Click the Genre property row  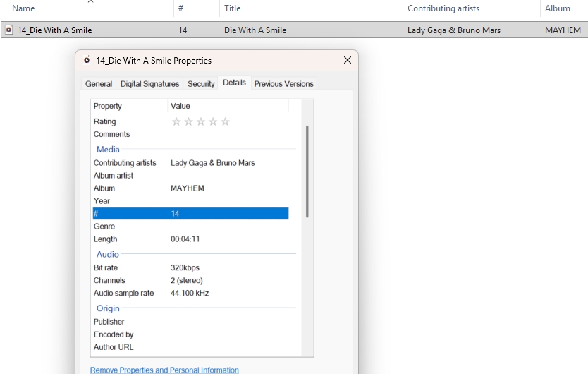pos(190,227)
